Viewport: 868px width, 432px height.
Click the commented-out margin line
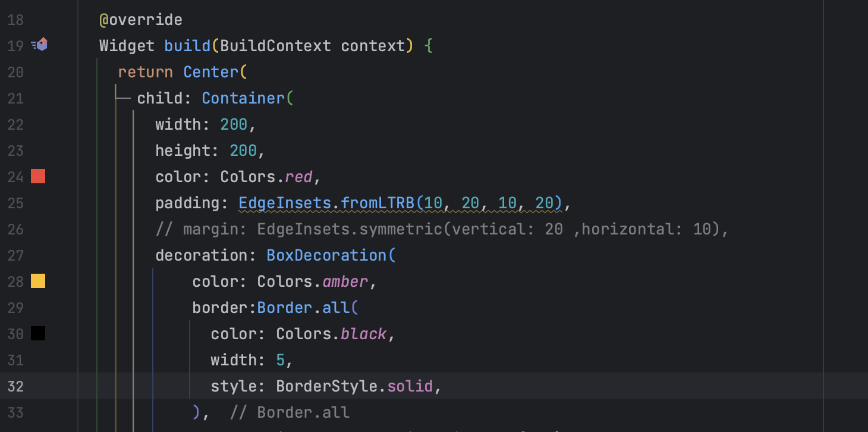(442, 229)
